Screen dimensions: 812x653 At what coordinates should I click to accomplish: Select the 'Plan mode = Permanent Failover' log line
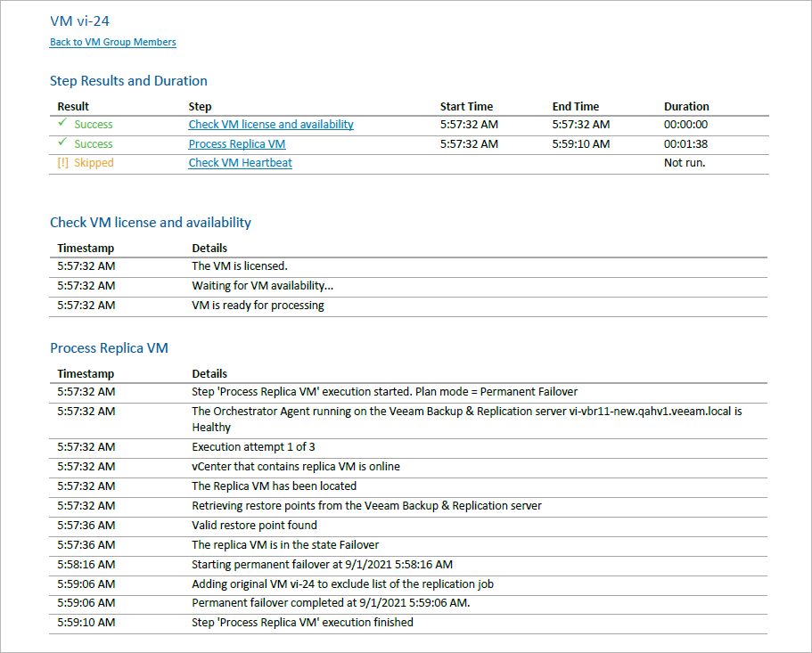[385, 392]
